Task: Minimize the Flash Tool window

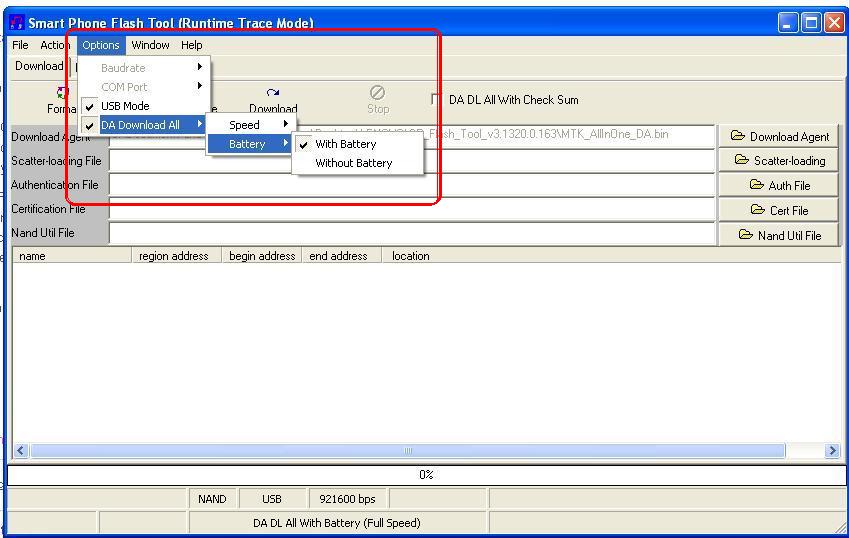Action: pyautogui.click(x=788, y=23)
